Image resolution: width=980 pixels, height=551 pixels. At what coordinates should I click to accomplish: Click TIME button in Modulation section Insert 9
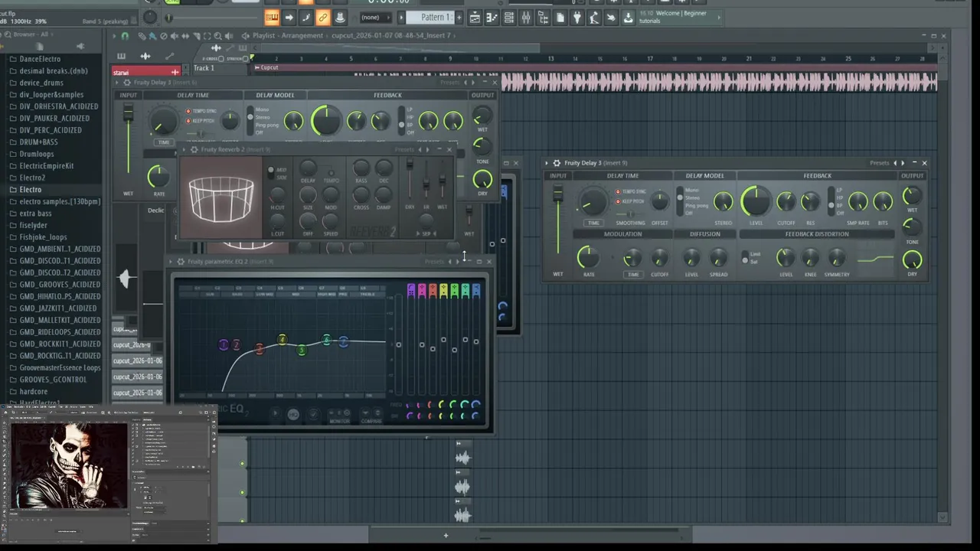[x=632, y=274]
